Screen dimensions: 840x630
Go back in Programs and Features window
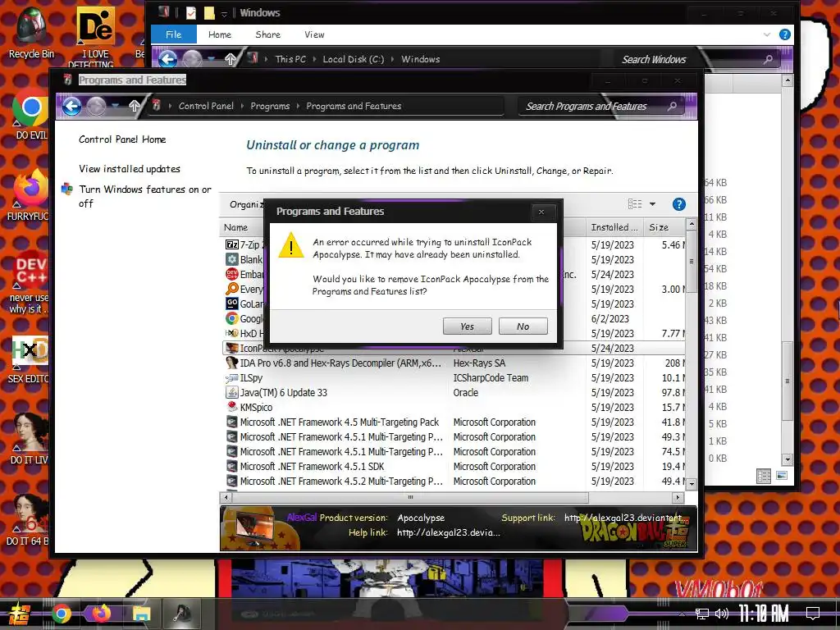72,106
